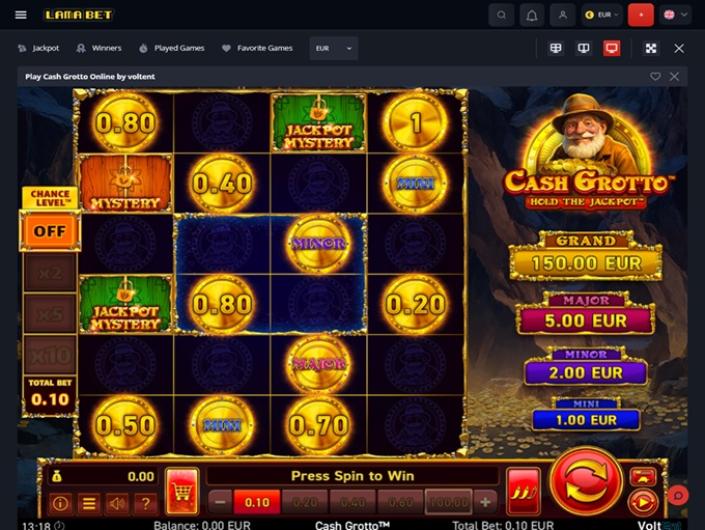Screen dimensions: 705x530
Task: Click the shopping cart buy feature button
Action: 182,490
